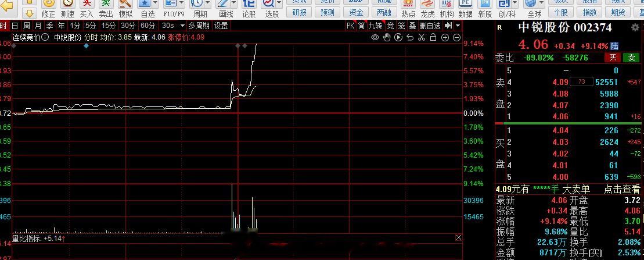The image size is (644, 260).
Task: Close the 量比指标 indicator panel
Action: pos(458,237)
